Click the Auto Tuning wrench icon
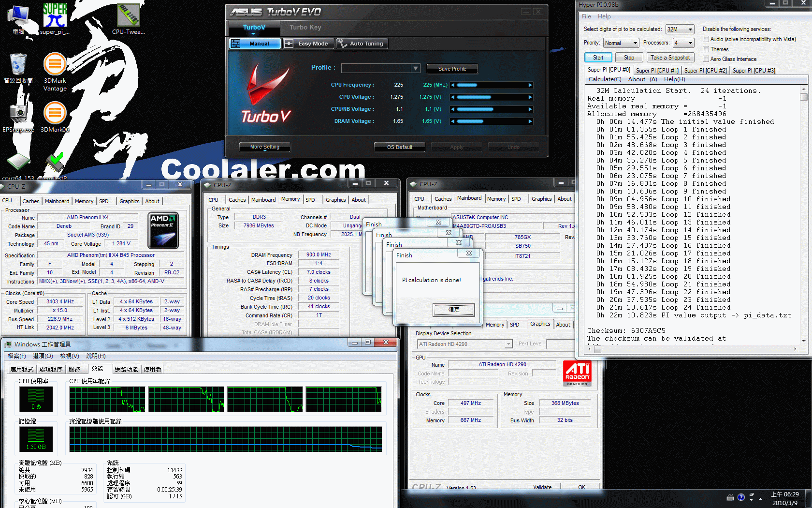 coord(342,44)
